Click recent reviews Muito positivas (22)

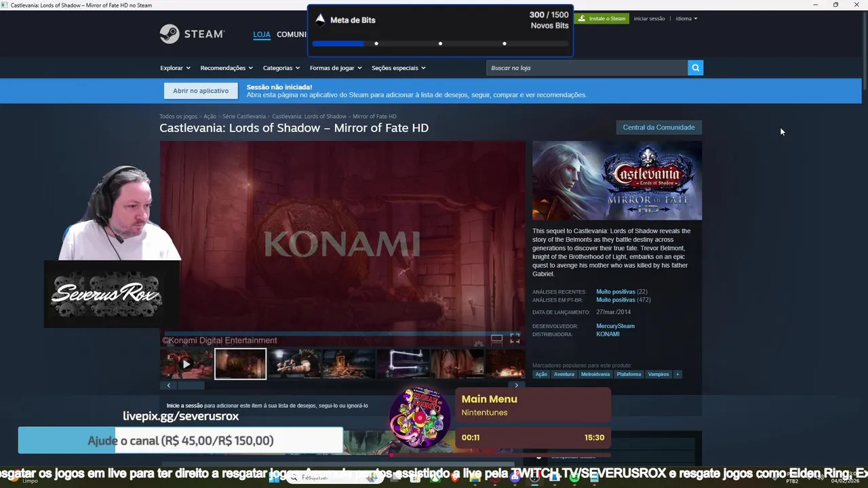622,291
